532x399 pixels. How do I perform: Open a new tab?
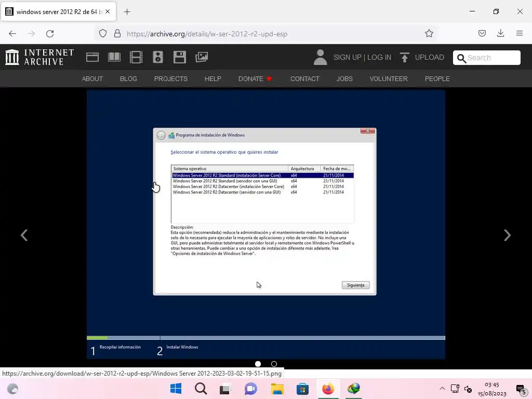pyautogui.click(x=127, y=12)
